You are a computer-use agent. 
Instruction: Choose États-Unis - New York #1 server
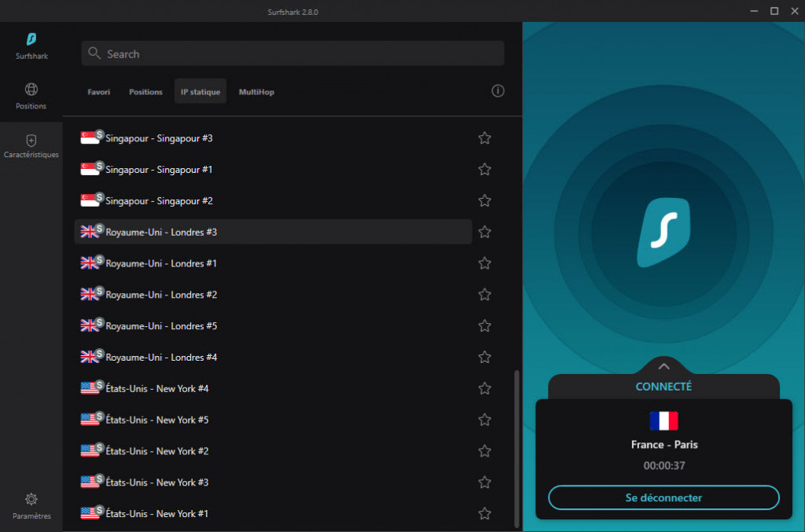(273, 513)
